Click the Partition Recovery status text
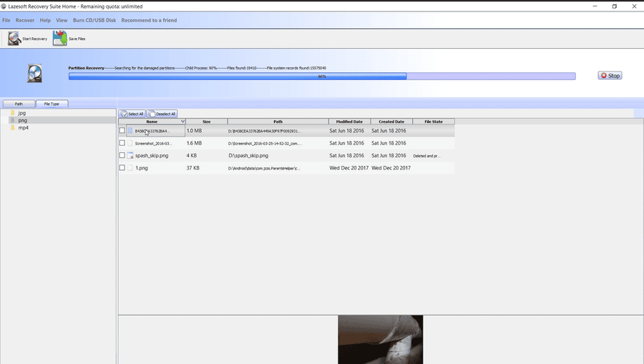Image resolution: width=644 pixels, height=364 pixels. click(x=87, y=68)
